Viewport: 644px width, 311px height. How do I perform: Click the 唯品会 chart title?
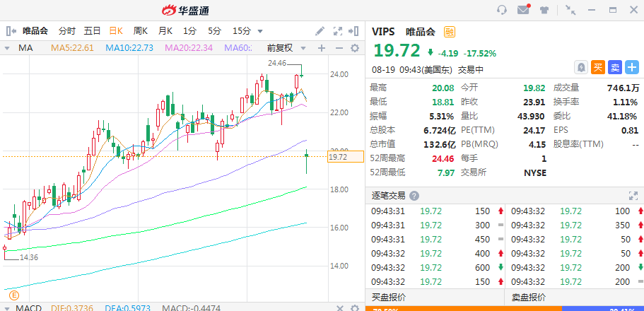pyautogui.click(x=35, y=31)
